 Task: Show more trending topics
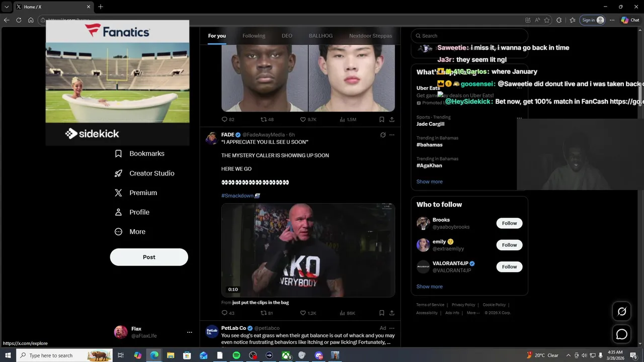click(429, 182)
